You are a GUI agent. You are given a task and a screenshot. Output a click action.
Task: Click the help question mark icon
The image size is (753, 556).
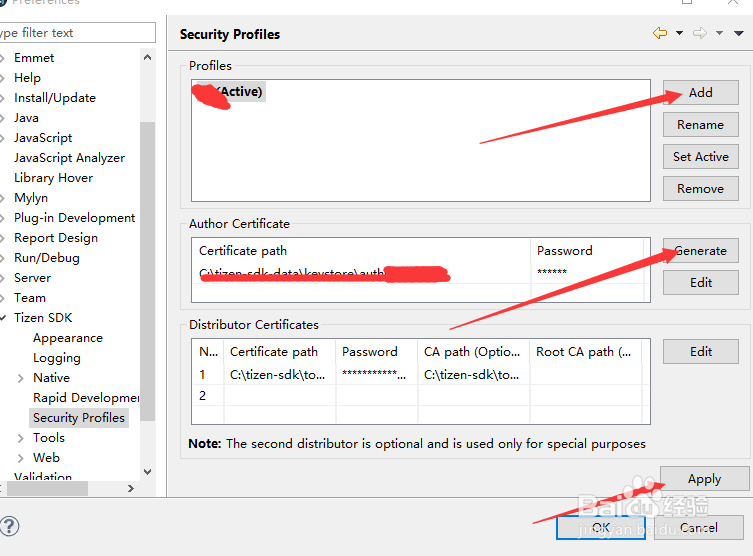pos(9,526)
